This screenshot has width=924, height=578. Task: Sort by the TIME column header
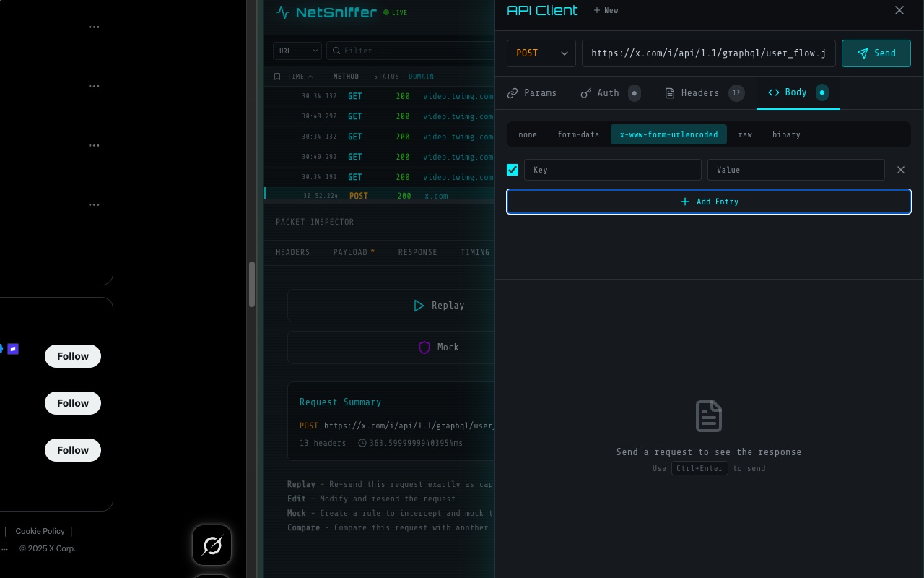click(x=300, y=77)
